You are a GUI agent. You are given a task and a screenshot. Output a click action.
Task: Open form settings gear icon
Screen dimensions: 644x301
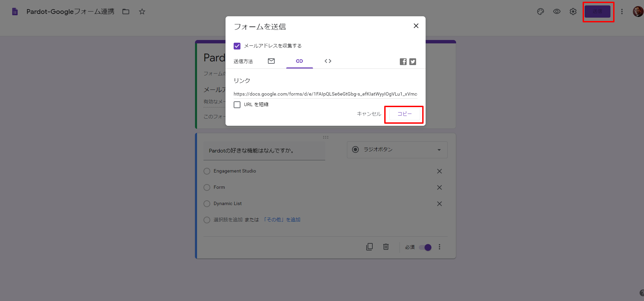(573, 12)
